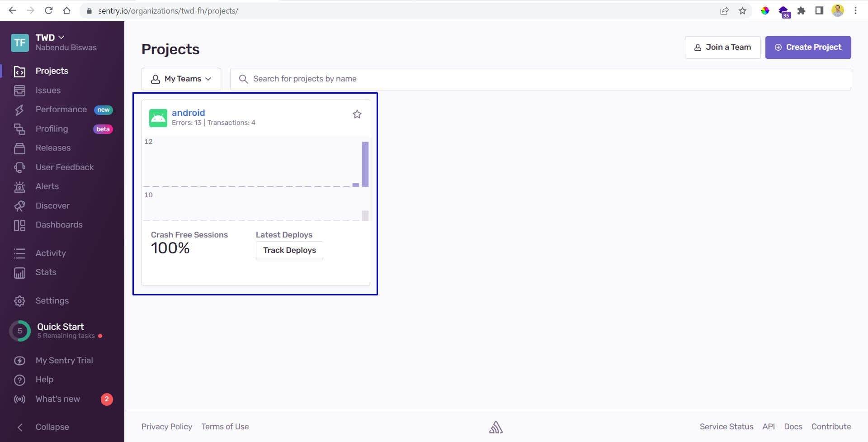Go back with the browser back arrow
This screenshot has height=442, width=868.
(12, 10)
